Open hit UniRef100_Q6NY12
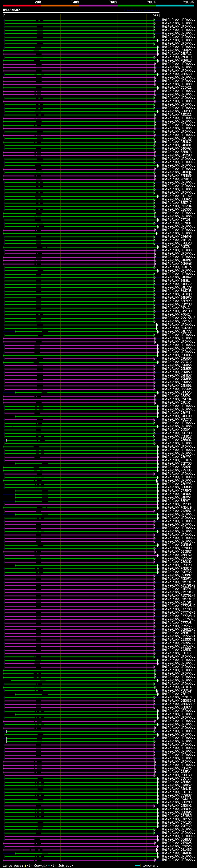197x868 pixels. 177,54
